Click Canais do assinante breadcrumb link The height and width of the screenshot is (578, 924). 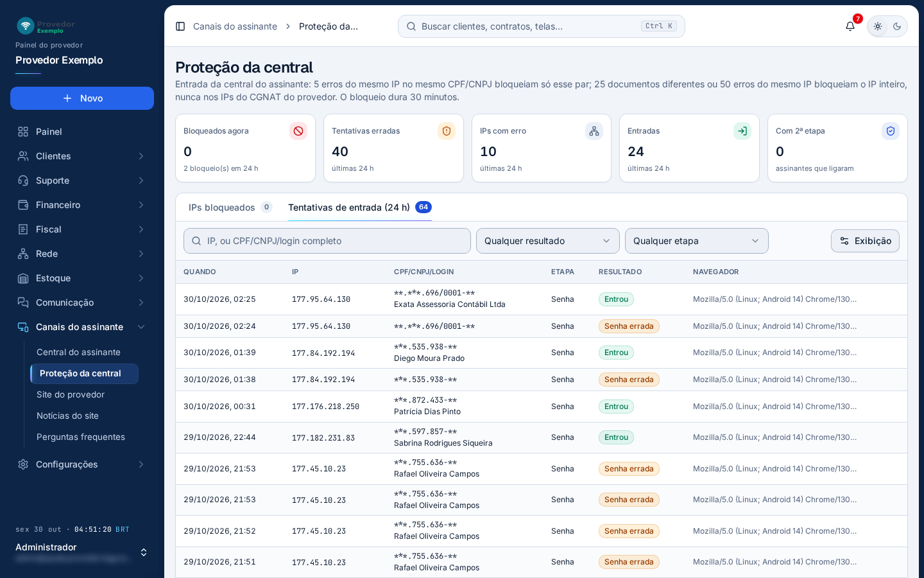(x=235, y=26)
